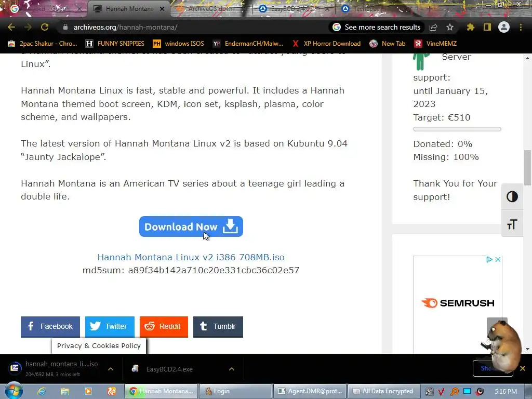Close the Hannah Montana tab
532x399 pixels.
pyautogui.click(x=162, y=9)
